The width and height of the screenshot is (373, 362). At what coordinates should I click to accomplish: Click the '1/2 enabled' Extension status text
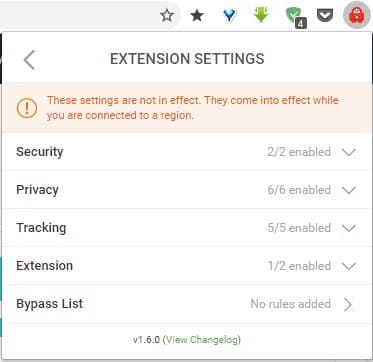[x=299, y=266]
